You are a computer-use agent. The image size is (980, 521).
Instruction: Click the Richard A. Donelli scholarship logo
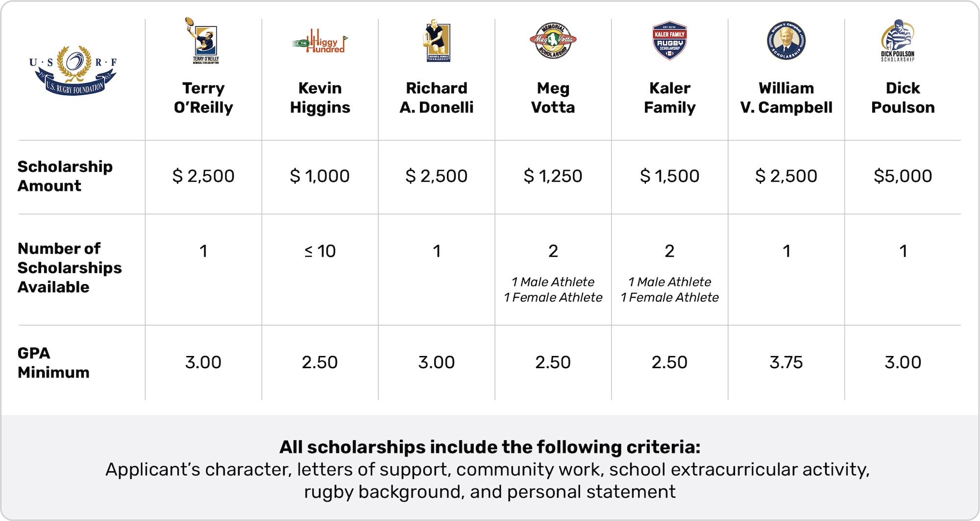[x=436, y=41]
